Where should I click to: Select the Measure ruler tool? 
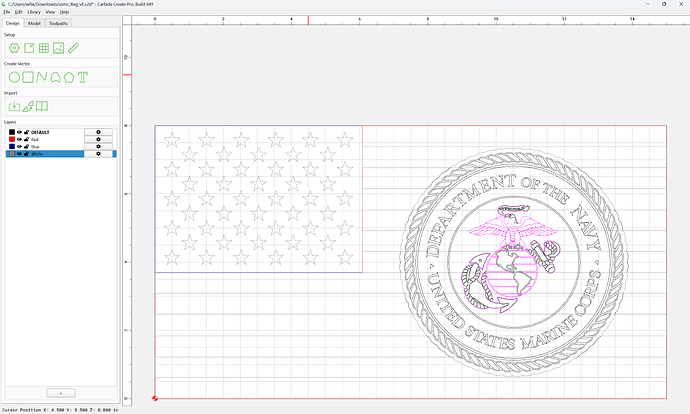pos(73,48)
